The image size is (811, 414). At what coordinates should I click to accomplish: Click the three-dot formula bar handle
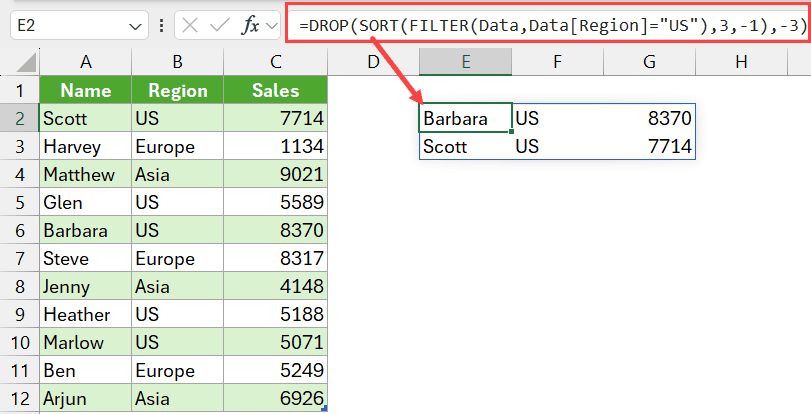[x=161, y=25]
